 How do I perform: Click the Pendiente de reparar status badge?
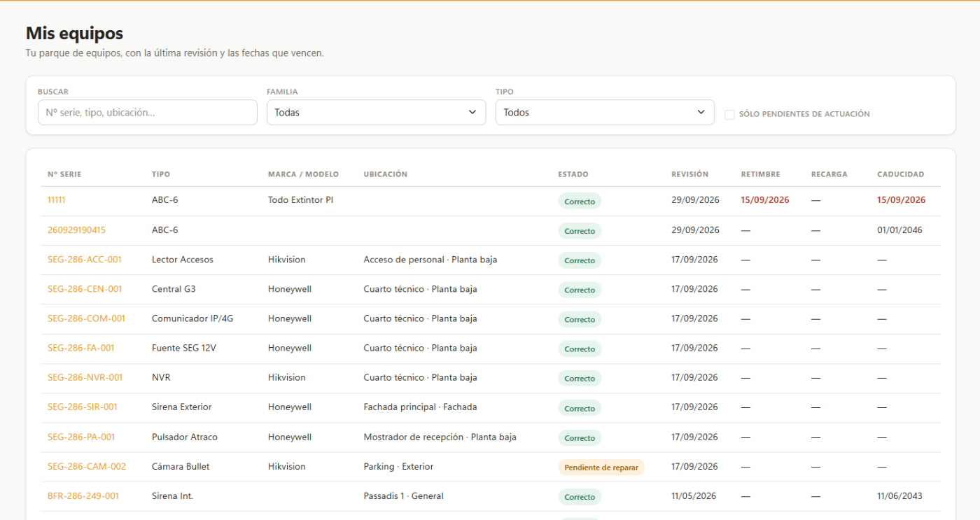click(601, 468)
